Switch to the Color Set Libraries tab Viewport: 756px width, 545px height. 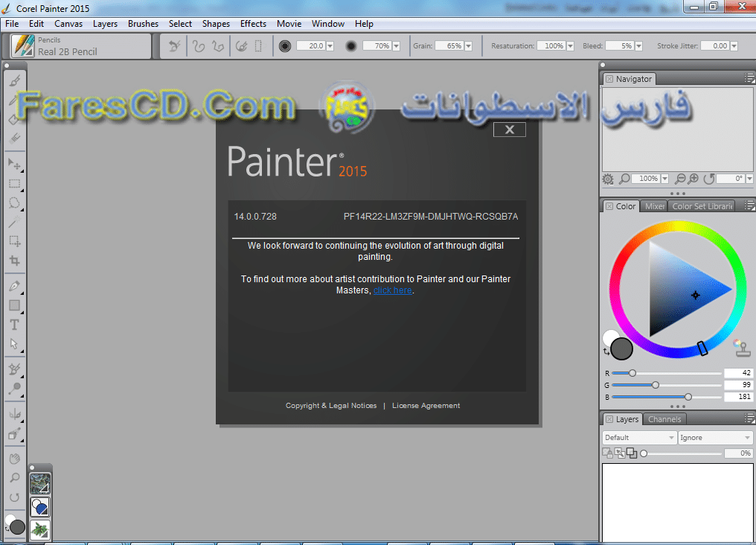pyautogui.click(x=702, y=206)
